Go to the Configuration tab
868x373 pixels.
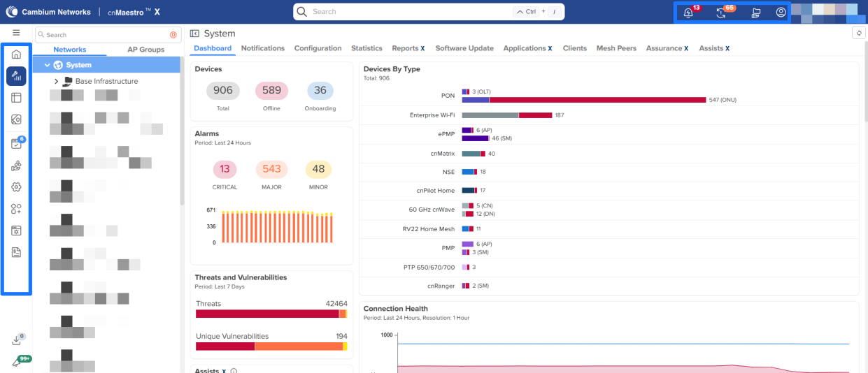(318, 48)
